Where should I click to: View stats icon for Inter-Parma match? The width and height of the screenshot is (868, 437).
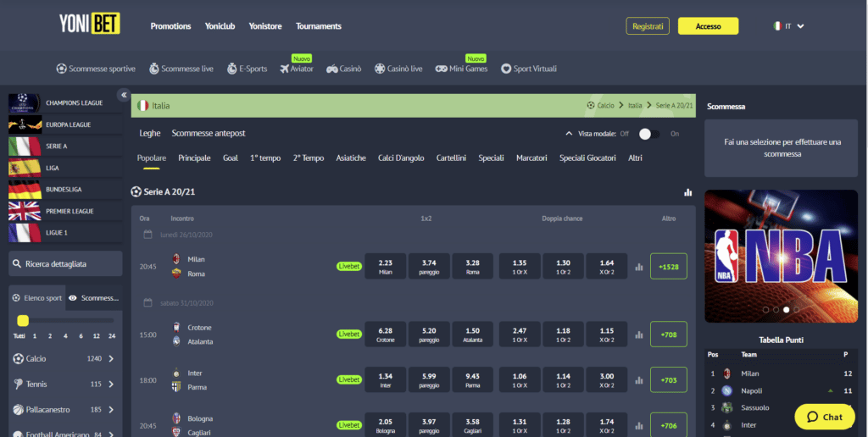pyautogui.click(x=639, y=380)
